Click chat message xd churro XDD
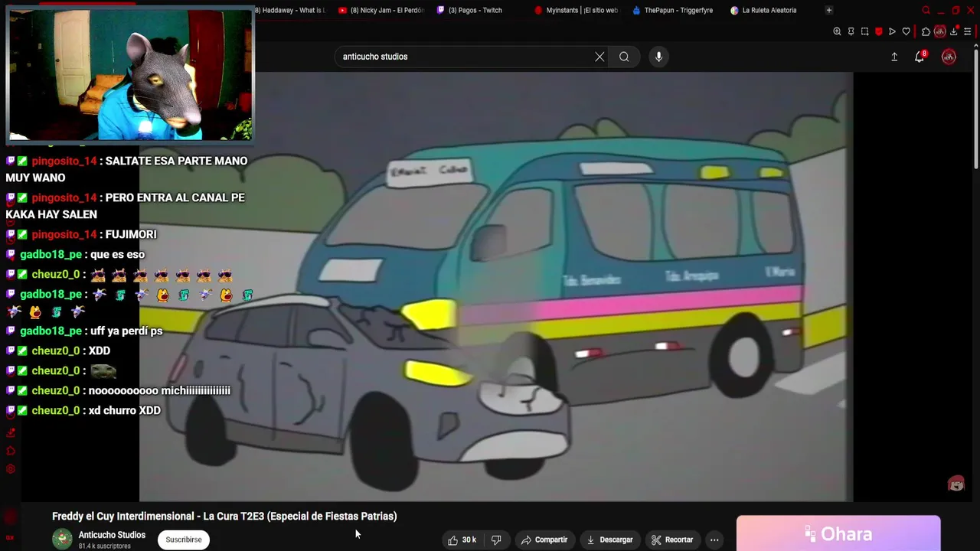980x551 pixels. coord(124,410)
